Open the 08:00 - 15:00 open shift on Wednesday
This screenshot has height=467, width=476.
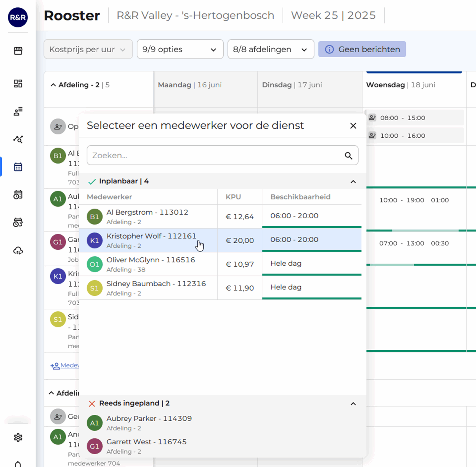click(415, 118)
